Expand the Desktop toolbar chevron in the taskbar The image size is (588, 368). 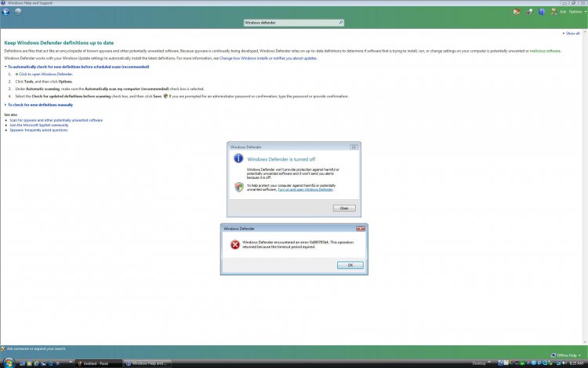[489, 363]
